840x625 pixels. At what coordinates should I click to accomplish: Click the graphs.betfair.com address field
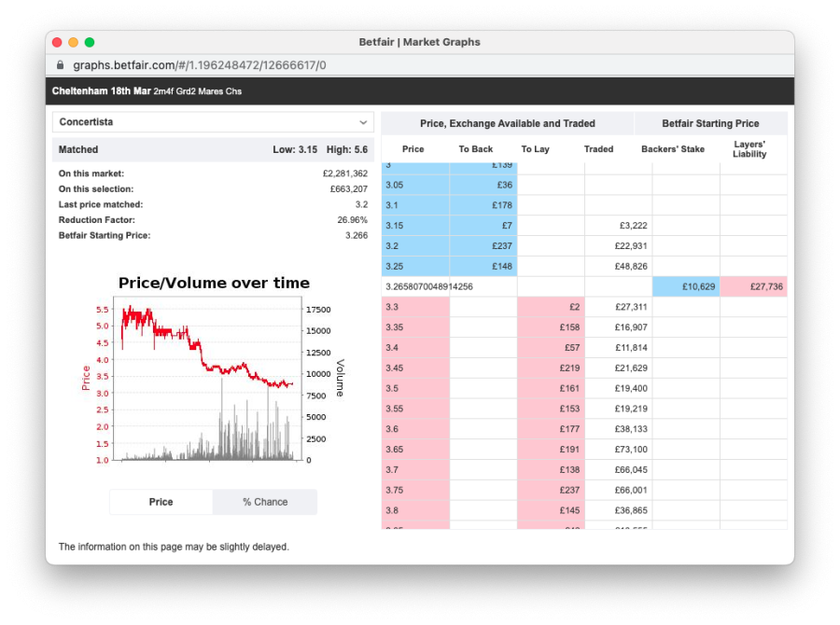pos(200,65)
